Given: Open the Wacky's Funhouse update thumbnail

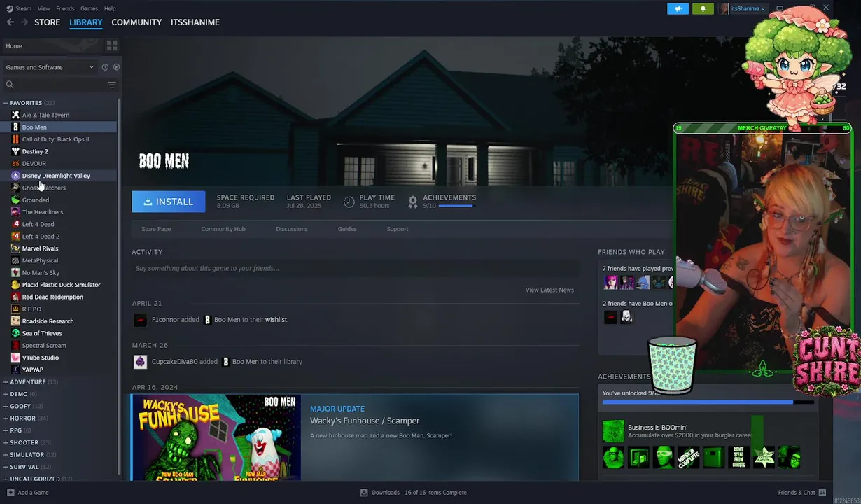Looking at the screenshot, I should [x=216, y=437].
